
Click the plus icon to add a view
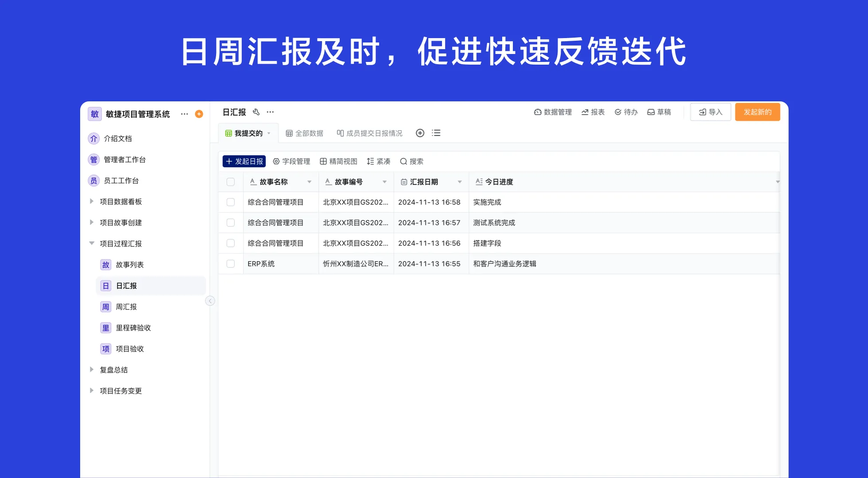(420, 133)
